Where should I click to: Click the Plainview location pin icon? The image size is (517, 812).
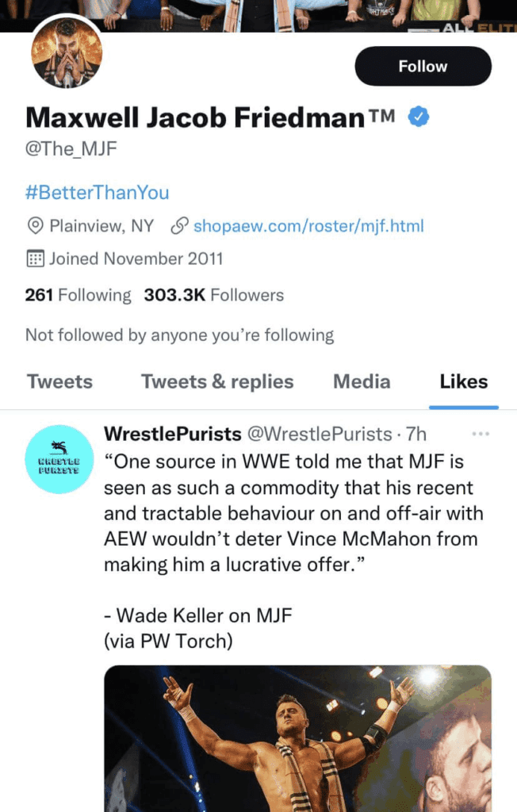click(35, 226)
